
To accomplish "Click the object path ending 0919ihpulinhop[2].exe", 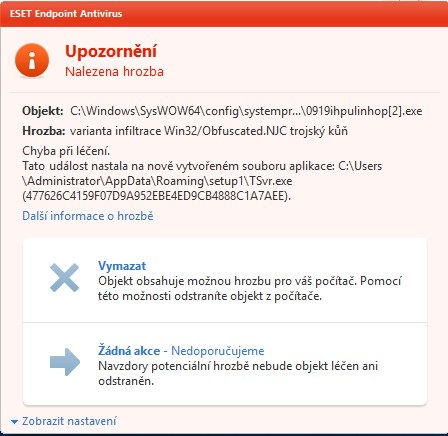I will tap(246, 111).
